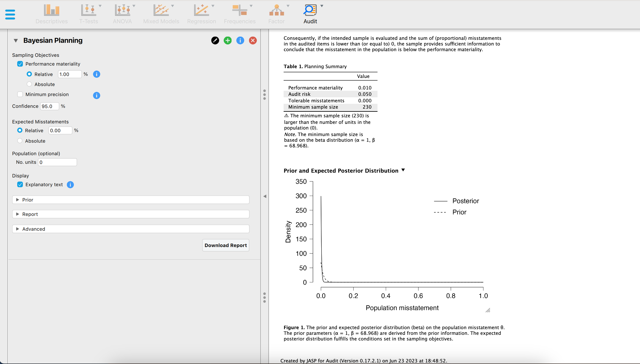Click the Download Report button
The height and width of the screenshot is (364, 640).
pyautogui.click(x=225, y=245)
